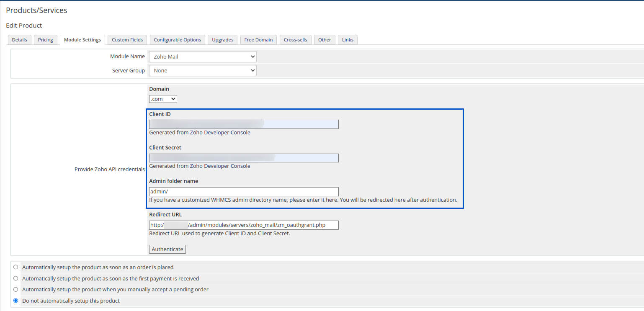
Task: Click the Admin folder name field
Action: click(244, 191)
